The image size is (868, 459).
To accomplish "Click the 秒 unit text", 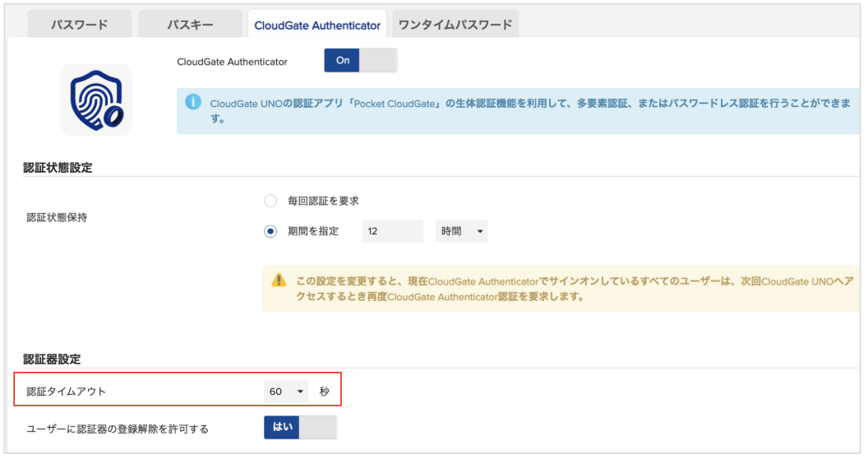I will coord(325,392).
